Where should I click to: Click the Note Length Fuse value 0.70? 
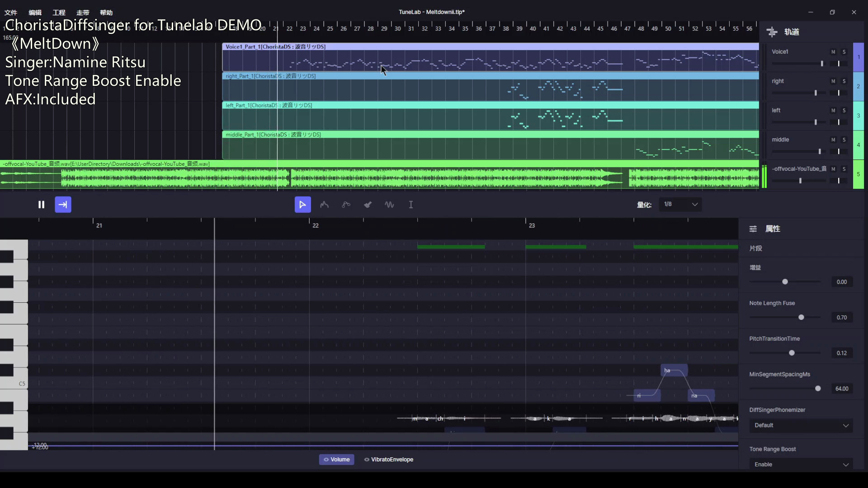(842, 318)
